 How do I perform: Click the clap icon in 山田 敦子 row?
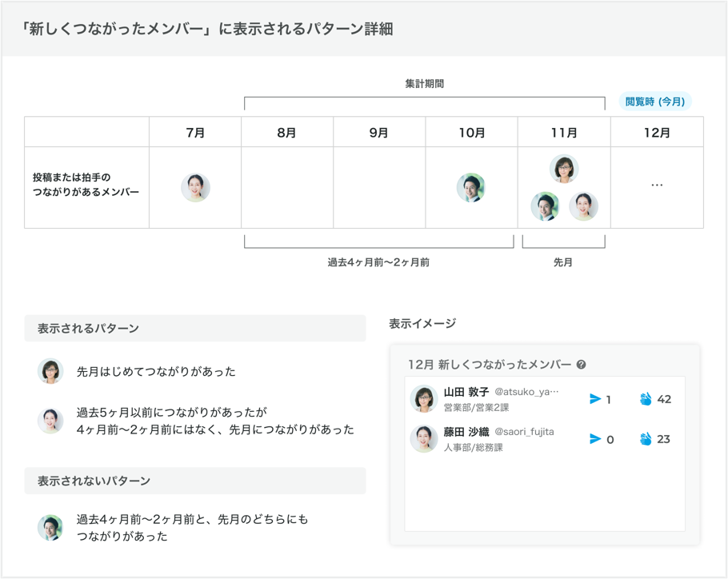click(646, 399)
